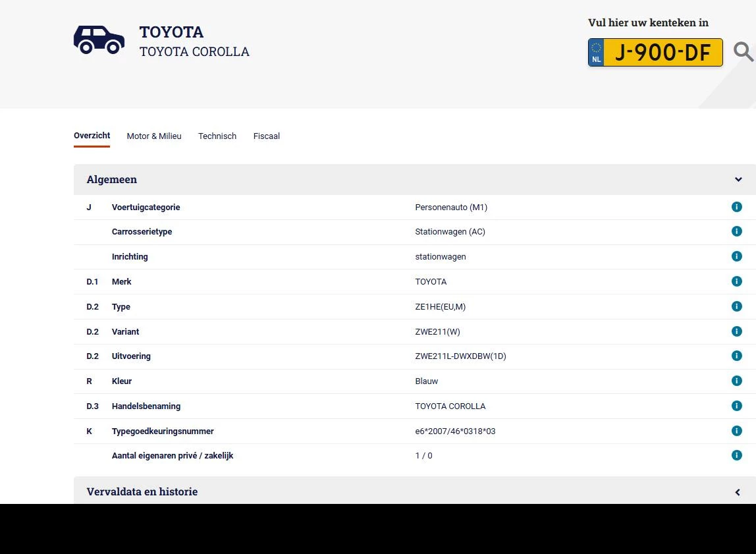Click info icon beside Typegoedkeuringsnummer

[737, 431]
